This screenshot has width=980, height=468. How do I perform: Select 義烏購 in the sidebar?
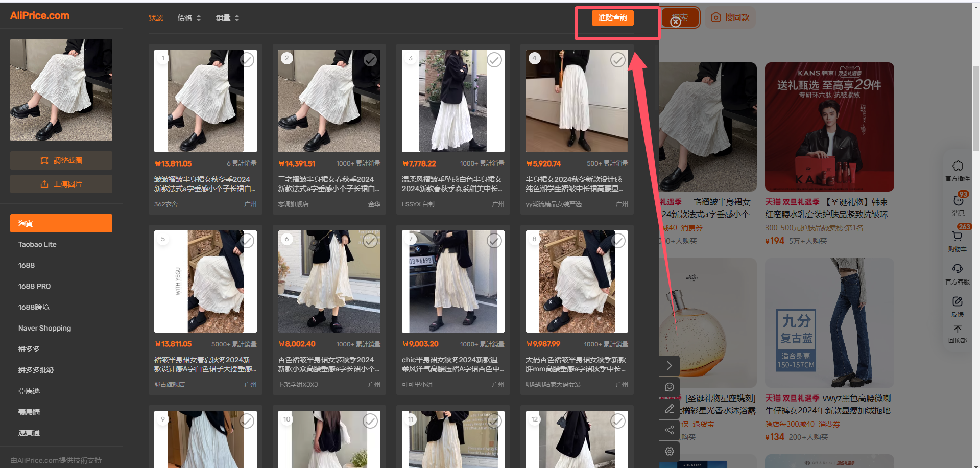[x=29, y=412]
